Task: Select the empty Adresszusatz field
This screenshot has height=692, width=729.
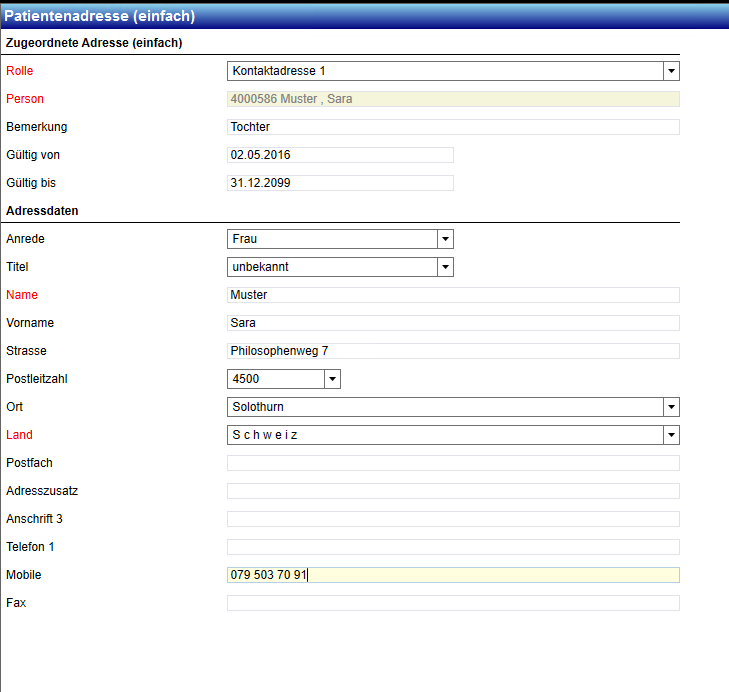Action: (453, 491)
